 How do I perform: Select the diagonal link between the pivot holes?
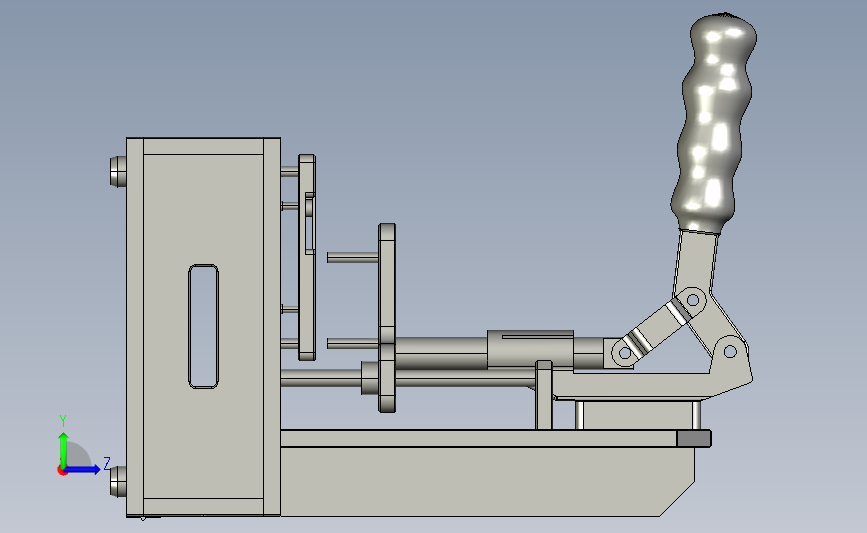[x=658, y=326]
